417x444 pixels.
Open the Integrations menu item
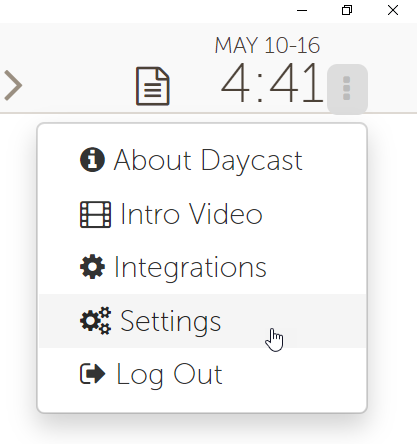203,267
